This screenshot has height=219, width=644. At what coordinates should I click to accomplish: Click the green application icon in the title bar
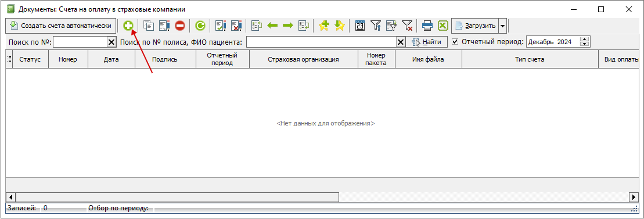point(11,9)
